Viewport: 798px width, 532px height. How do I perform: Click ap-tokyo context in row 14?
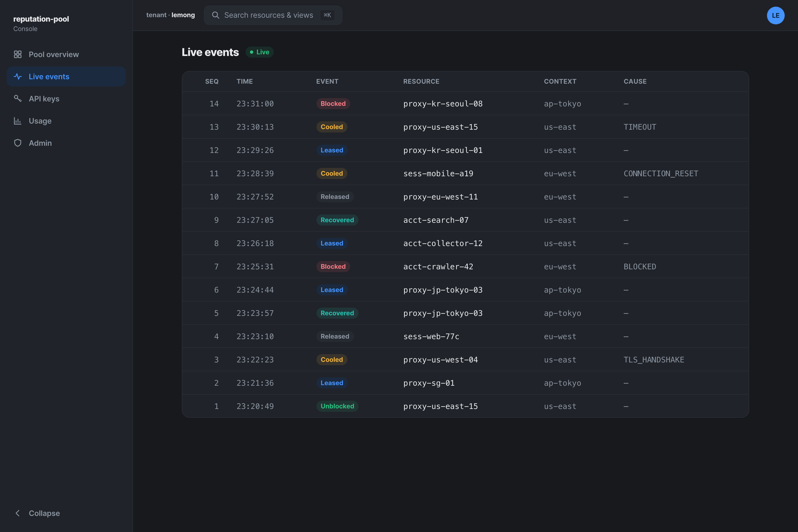click(562, 104)
